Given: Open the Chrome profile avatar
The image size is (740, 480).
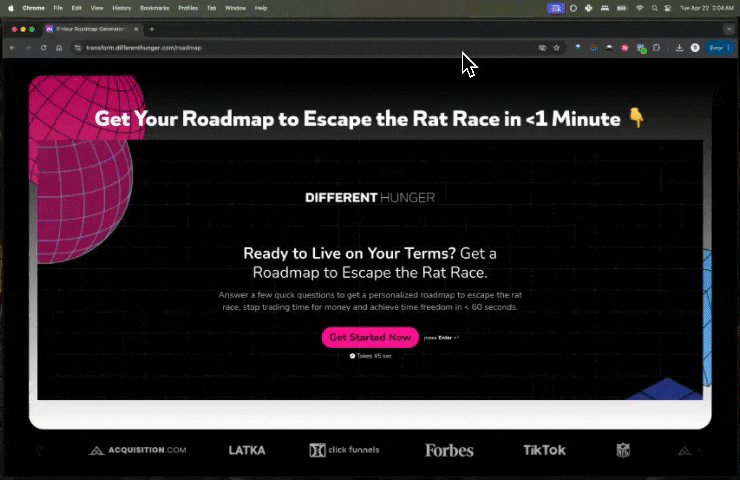Looking at the screenshot, I should click(695, 48).
